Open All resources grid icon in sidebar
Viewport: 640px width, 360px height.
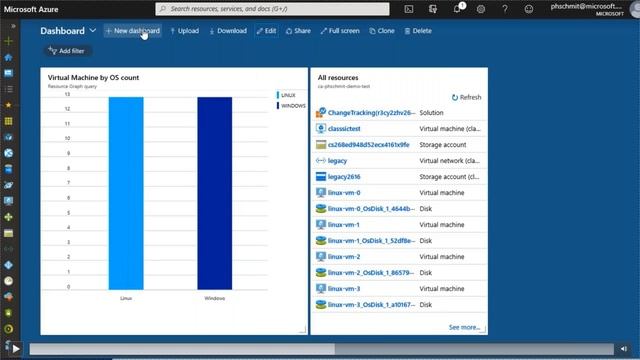point(8,121)
